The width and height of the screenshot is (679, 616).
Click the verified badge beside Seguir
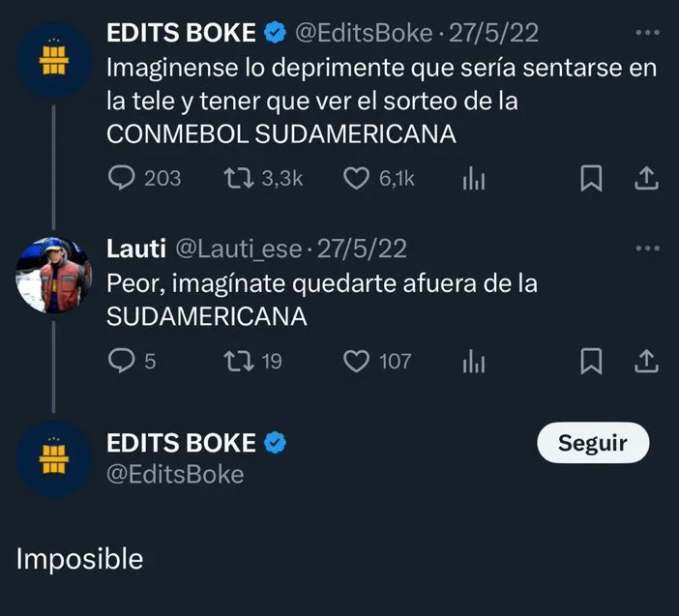pyautogui.click(x=276, y=444)
